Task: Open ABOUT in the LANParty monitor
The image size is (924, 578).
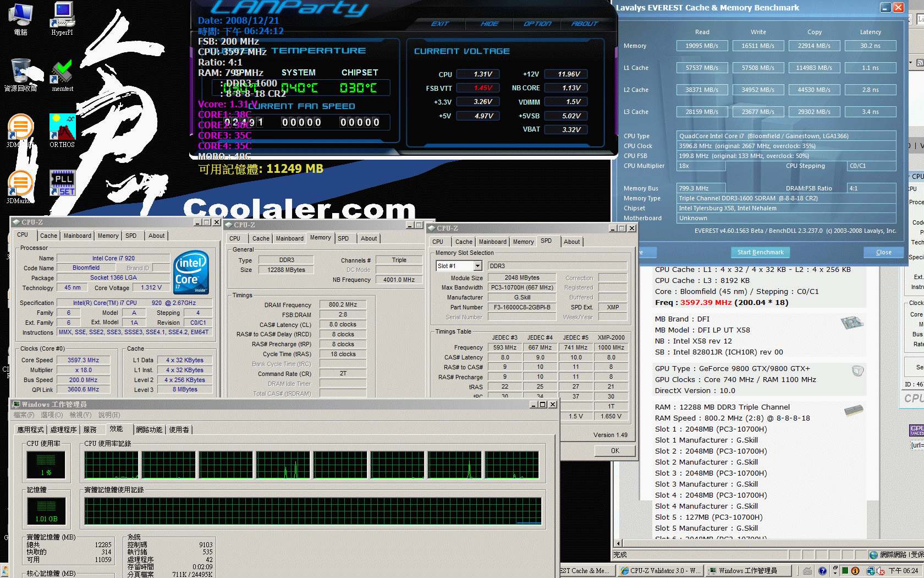Action: click(x=585, y=24)
